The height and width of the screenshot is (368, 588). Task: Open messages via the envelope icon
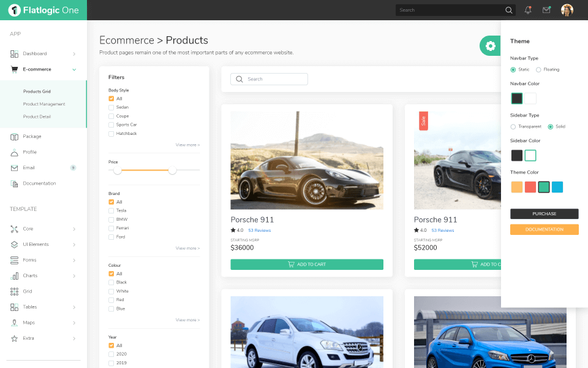pos(546,10)
